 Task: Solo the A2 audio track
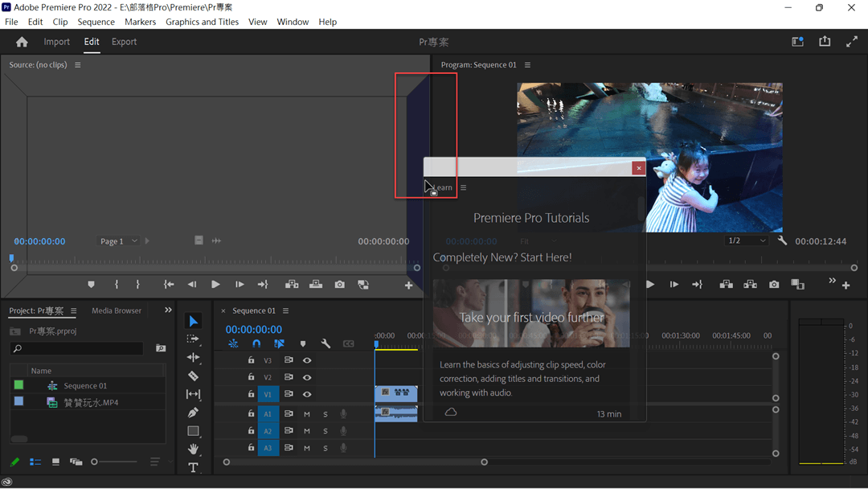click(325, 431)
